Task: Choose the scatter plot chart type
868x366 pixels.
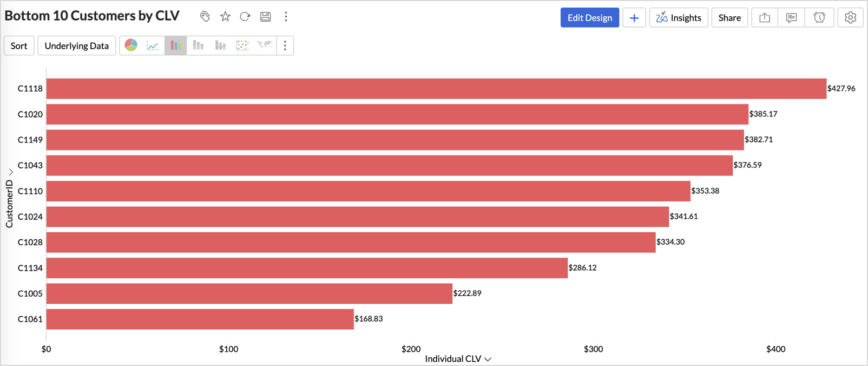Action: (242, 45)
